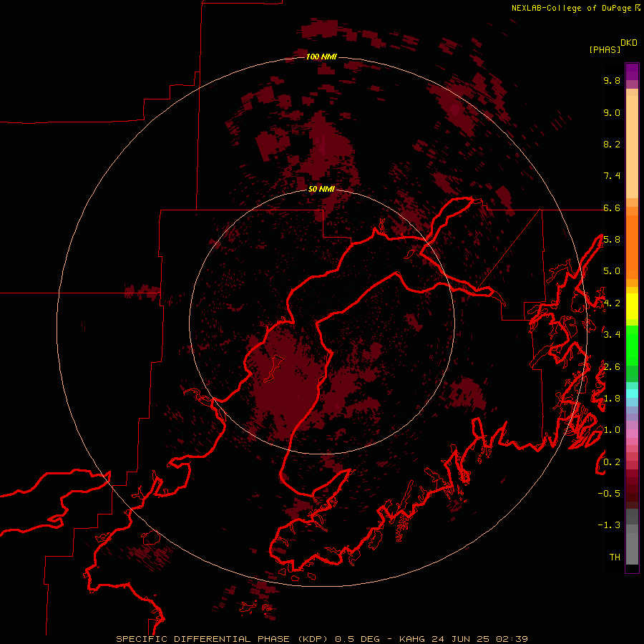Screen dimensions: 644x644
Task: Click the 02:39 timestamp
Action: tap(512, 639)
